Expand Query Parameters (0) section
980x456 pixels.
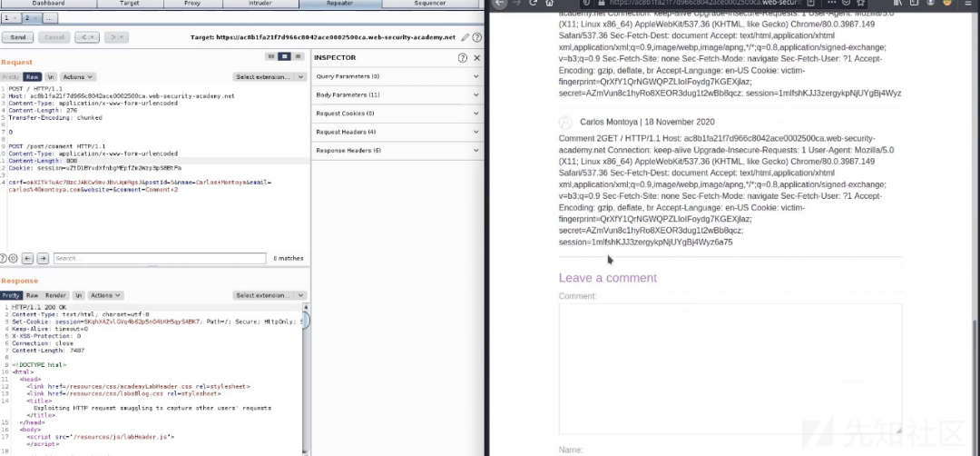397,76
